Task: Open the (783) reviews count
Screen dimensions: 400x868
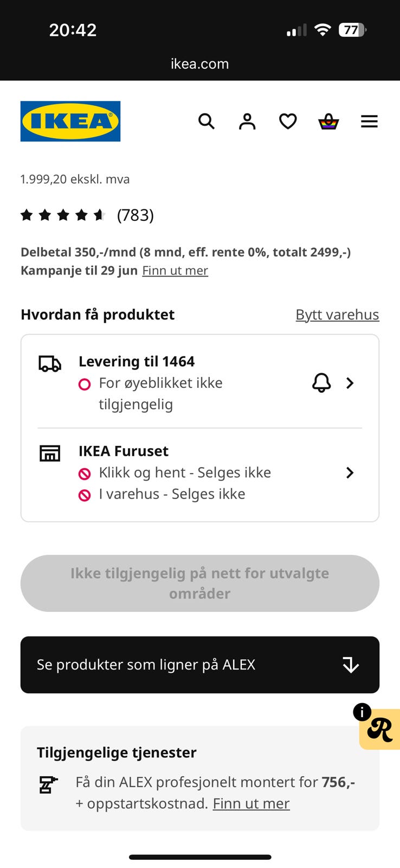Action: coord(136,215)
